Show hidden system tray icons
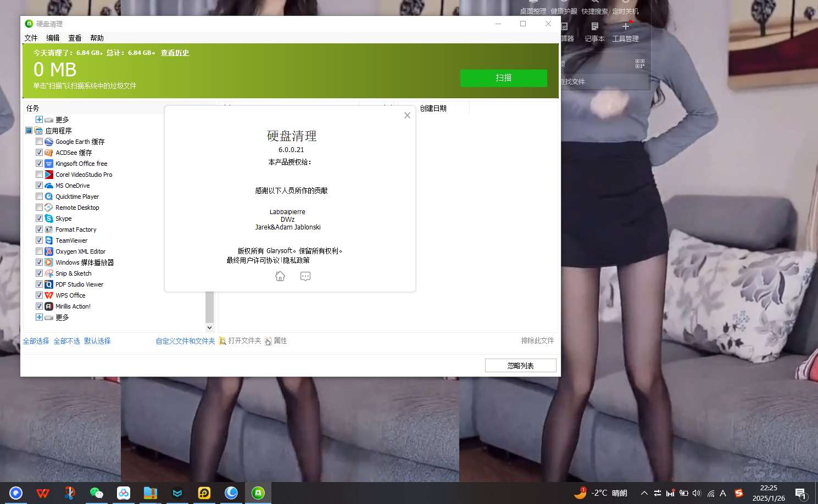Image resolution: width=818 pixels, height=504 pixels. click(644, 493)
